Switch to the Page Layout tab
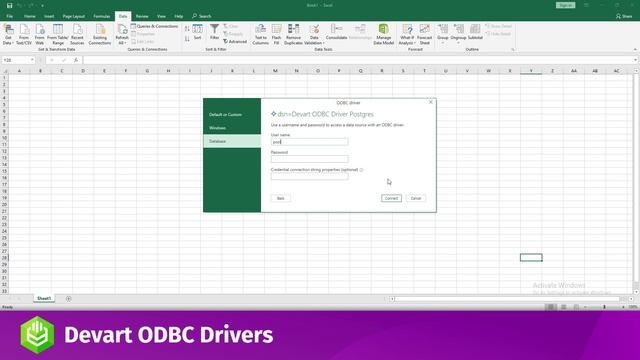Screen dimensions: 640x360 [73, 16]
